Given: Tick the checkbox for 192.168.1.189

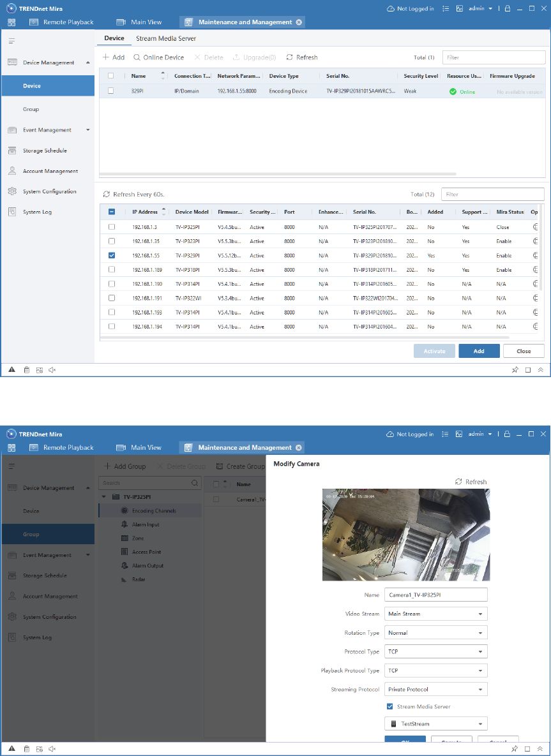Looking at the screenshot, I should coord(112,269).
